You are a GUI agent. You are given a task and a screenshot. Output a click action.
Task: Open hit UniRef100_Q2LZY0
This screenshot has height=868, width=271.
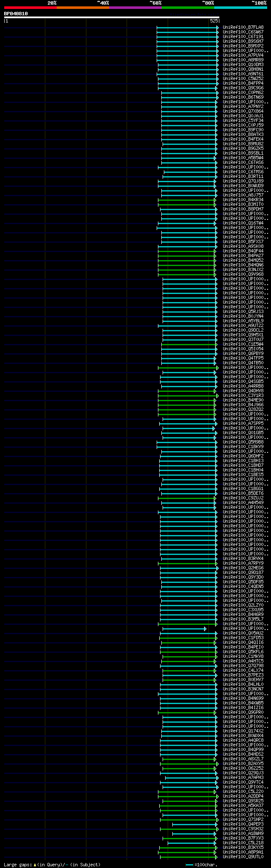[x=243, y=605]
